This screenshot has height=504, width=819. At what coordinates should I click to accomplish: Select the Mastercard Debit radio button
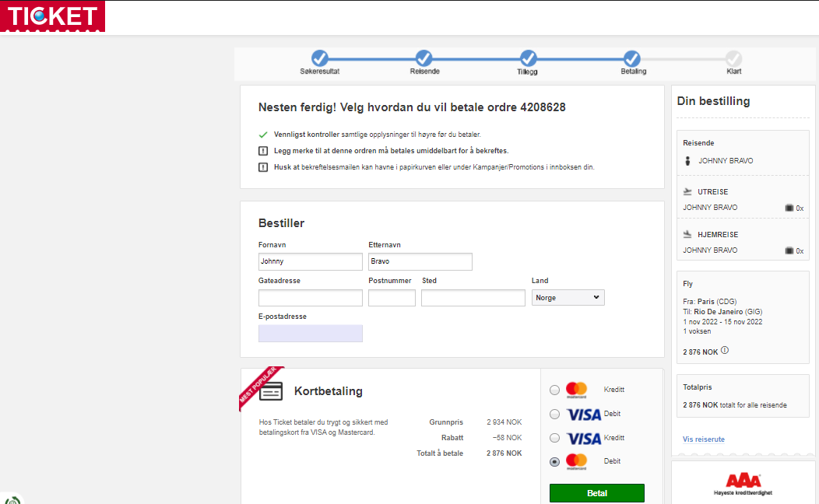click(x=555, y=462)
